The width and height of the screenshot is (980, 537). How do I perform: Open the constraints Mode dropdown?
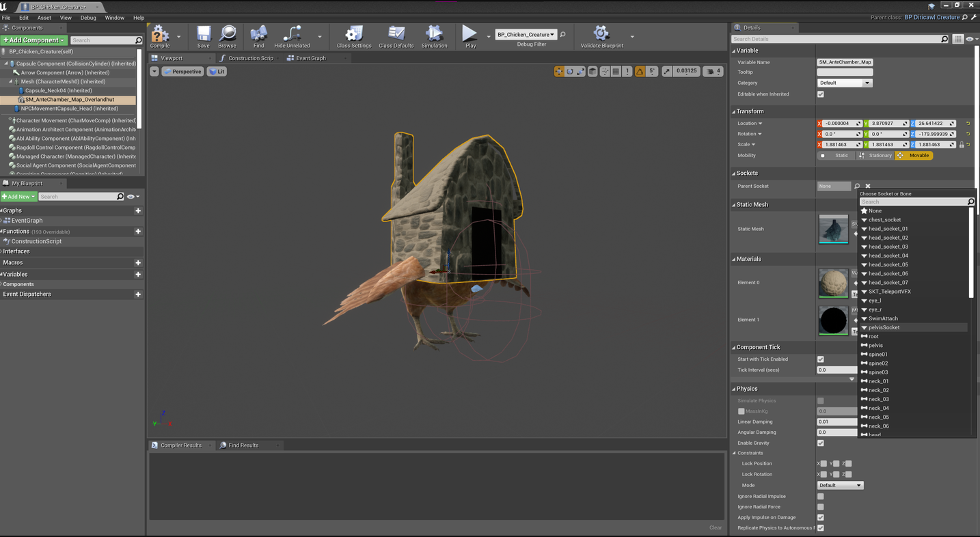[840, 485]
